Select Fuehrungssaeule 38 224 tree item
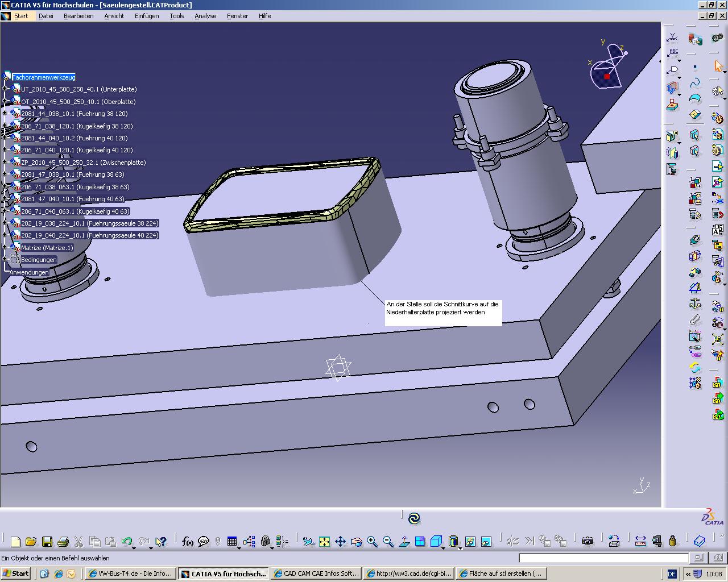 (x=89, y=223)
